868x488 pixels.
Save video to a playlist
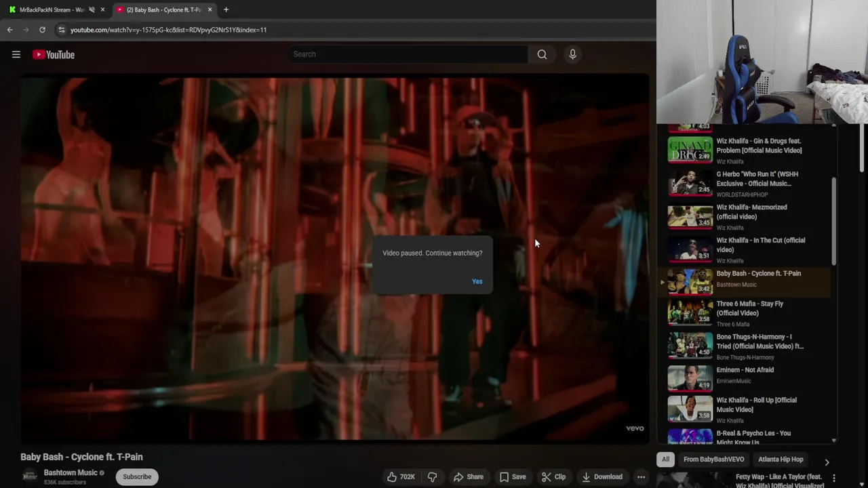pos(513,477)
